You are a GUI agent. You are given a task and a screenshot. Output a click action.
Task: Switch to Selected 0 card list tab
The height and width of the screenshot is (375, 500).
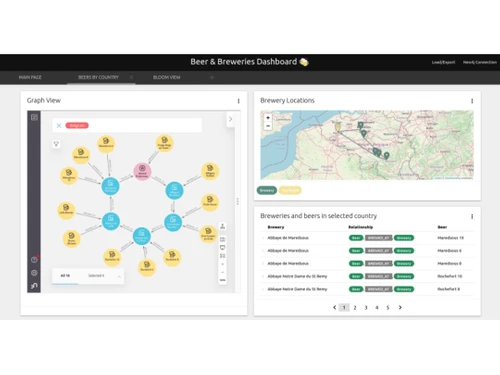pyautogui.click(x=96, y=276)
